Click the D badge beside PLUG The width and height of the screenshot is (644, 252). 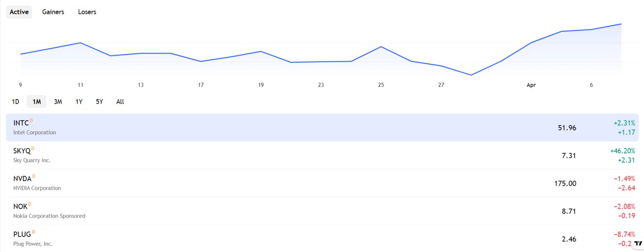(x=33, y=231)
